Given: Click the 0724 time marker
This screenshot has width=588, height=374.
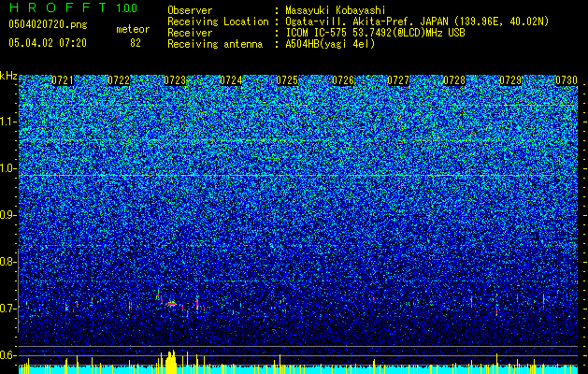Looking at the screenshot, I should tap(231, 80).
